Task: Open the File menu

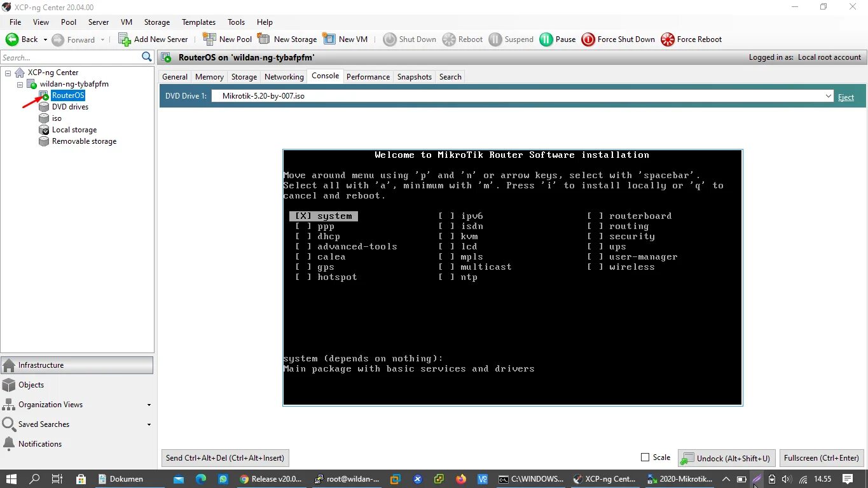Action: [15, 22]
